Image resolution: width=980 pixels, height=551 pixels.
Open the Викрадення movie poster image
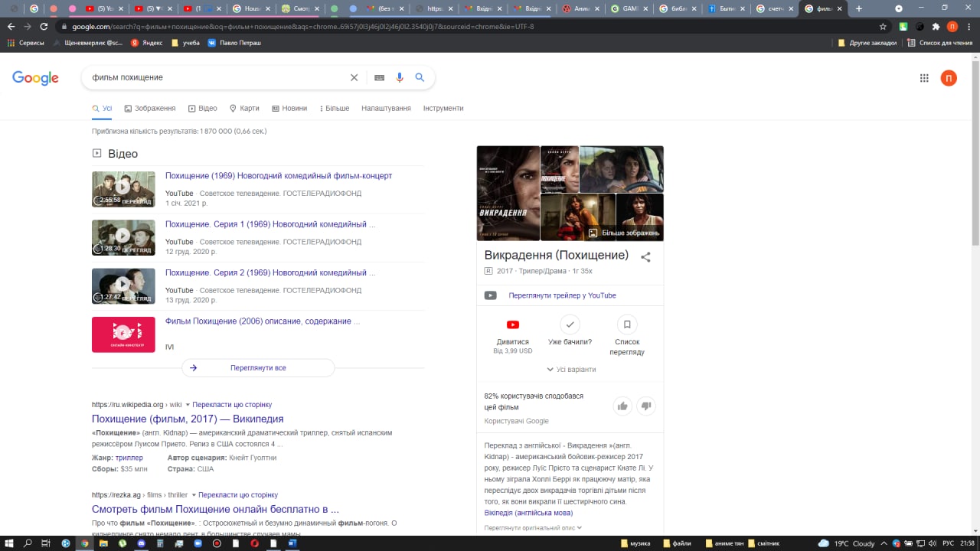508,194
